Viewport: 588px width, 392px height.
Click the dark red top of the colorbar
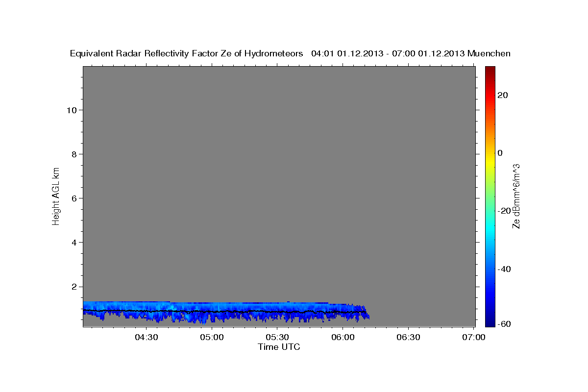pos(490,70)
